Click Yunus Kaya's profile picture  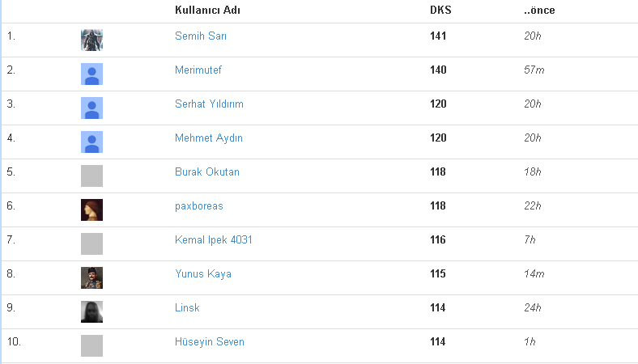[x=91, y=277]
